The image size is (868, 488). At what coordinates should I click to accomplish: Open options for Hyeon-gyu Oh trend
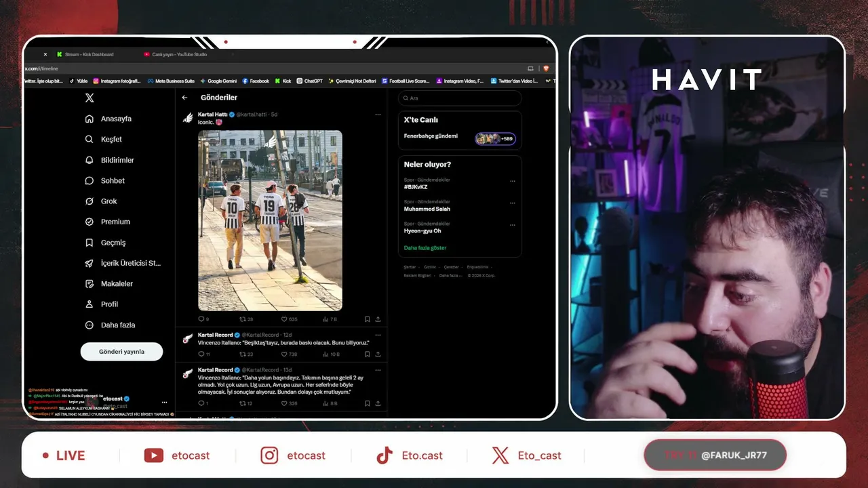click(x=513, y=224)
